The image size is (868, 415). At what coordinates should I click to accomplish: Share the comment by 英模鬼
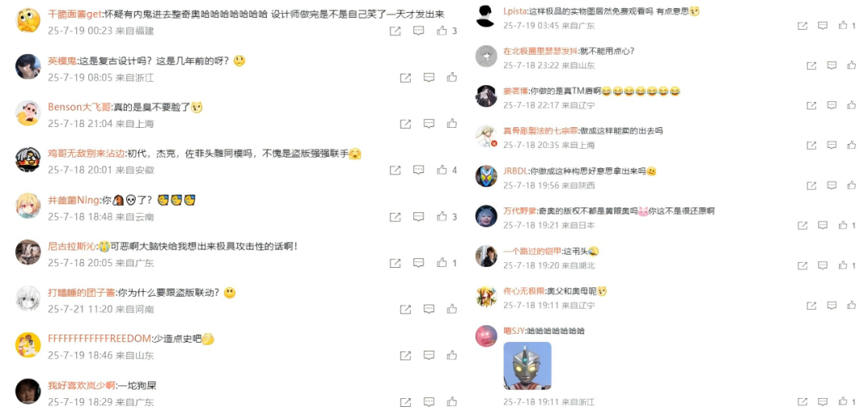(x=405, y=77)
